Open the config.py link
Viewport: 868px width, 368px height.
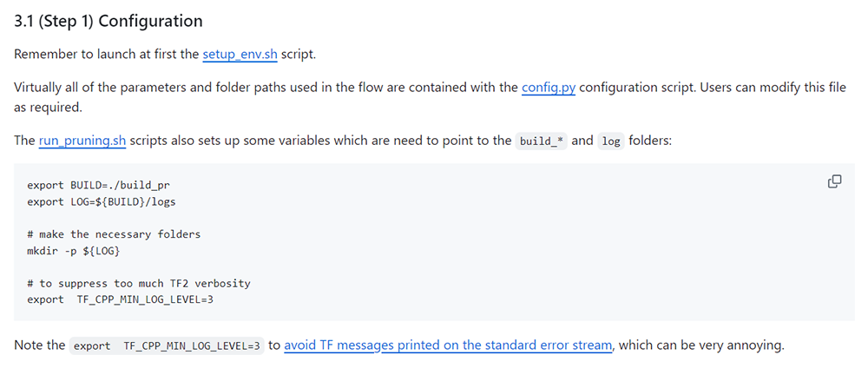point(549,88)
